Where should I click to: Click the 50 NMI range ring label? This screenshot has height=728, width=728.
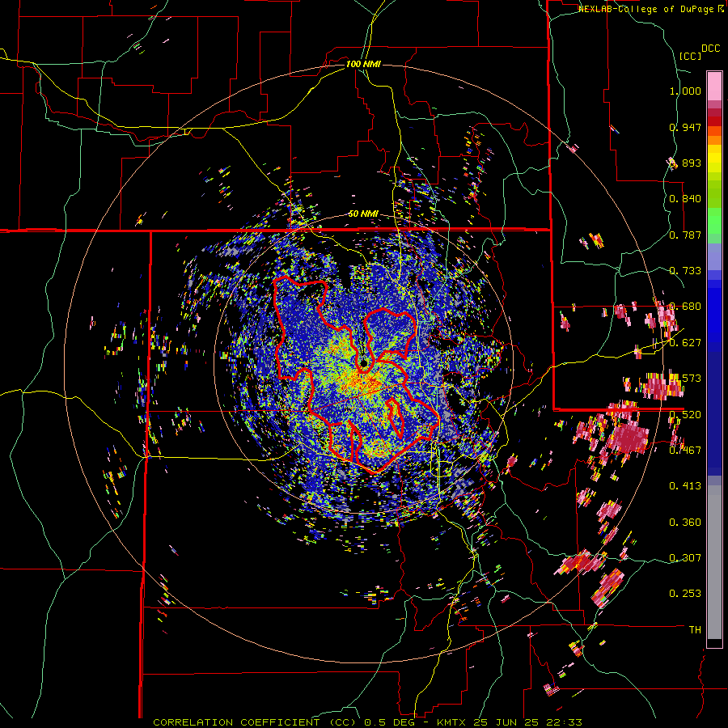[x=363, y=214]
